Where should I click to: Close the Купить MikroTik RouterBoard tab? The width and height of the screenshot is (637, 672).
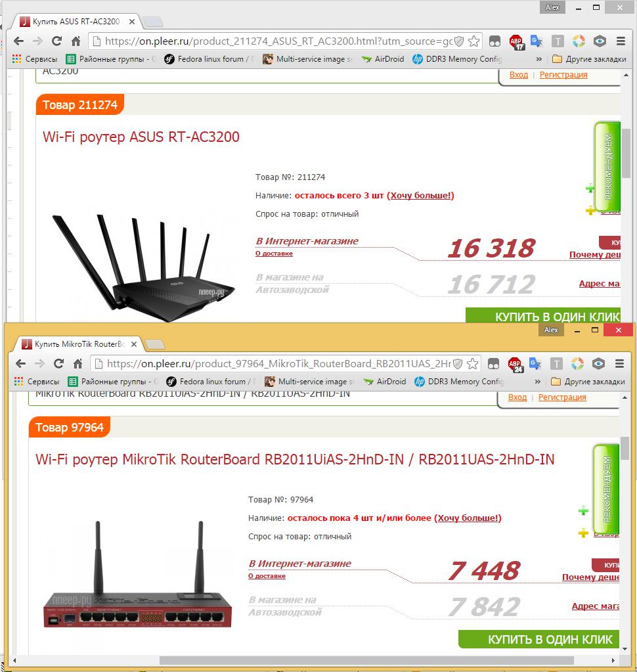[134, 344]
